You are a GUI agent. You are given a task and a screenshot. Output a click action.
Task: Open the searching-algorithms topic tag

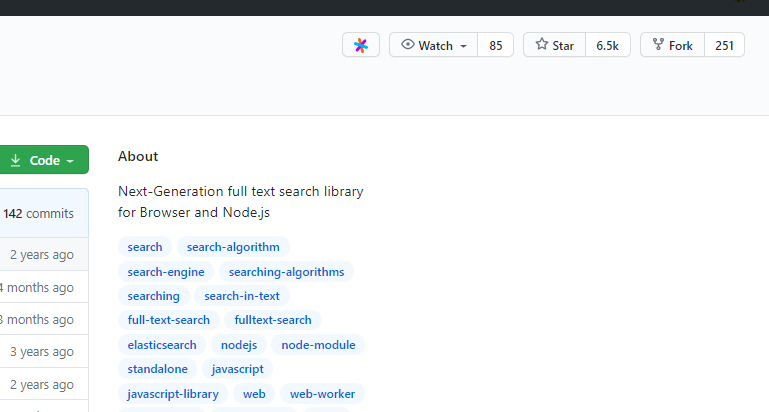click(x=286, y=272)
